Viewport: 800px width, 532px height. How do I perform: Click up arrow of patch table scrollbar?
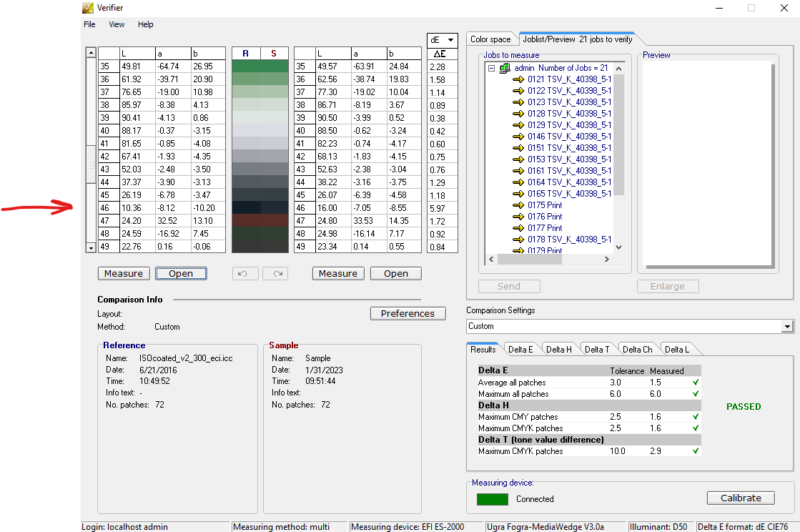tap(91, 52)
